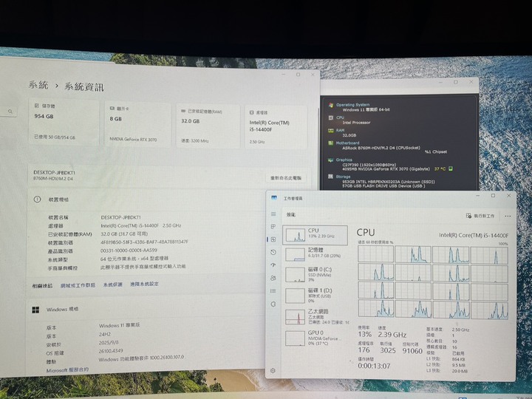
Task: Open the Processes page icon in Task Manager
Action: 273,227
